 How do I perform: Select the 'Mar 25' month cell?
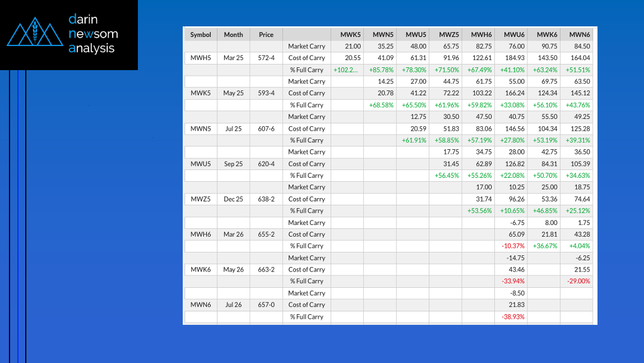click(233, 58)
